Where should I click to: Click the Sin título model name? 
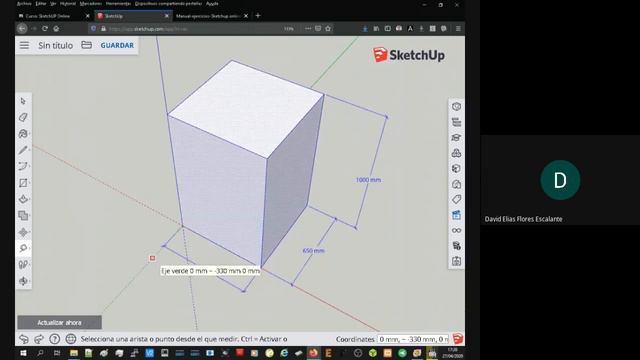pos(56,45)
